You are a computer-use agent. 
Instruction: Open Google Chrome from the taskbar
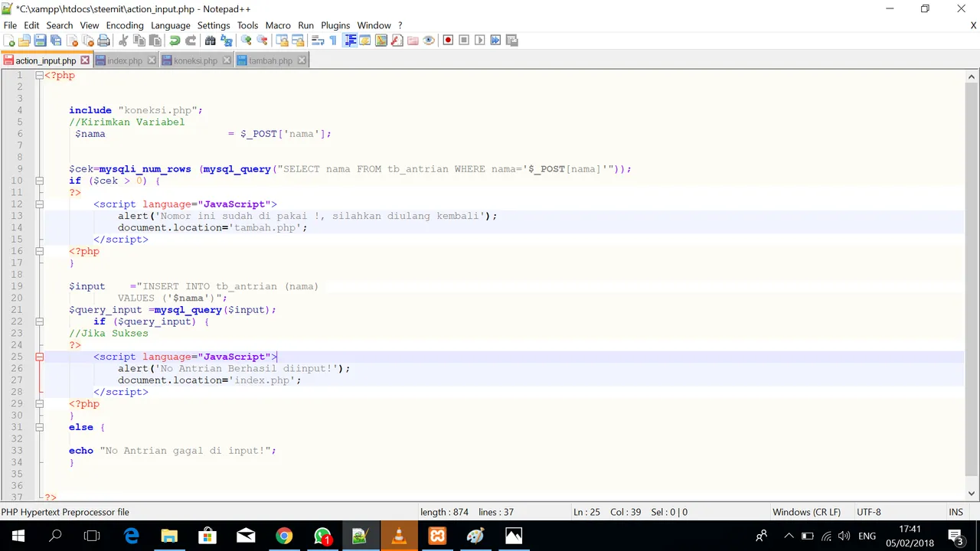coord(284,536)
